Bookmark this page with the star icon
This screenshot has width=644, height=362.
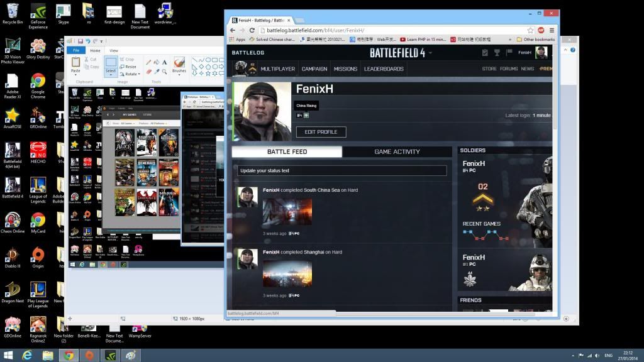[530, 30]
